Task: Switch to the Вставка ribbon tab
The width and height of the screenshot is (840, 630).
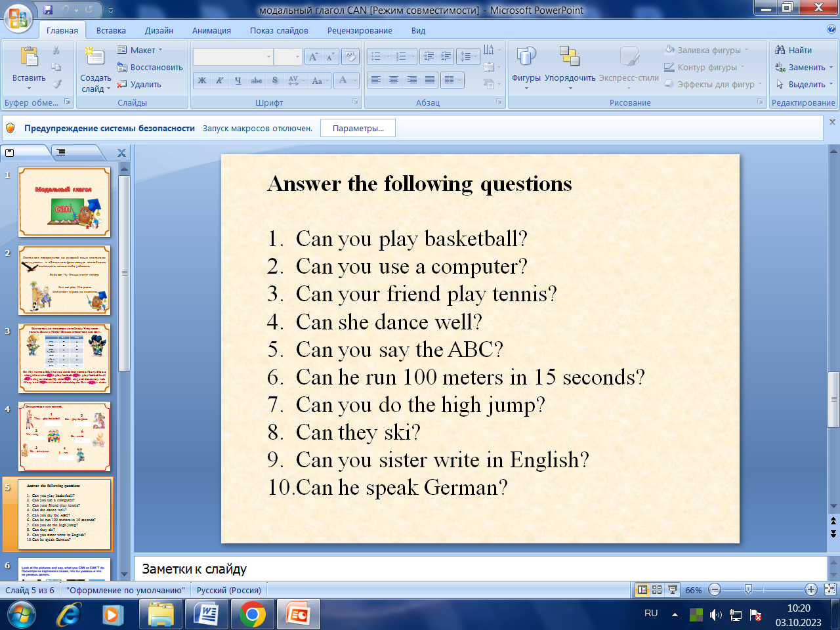Action: tap(111, 30)
